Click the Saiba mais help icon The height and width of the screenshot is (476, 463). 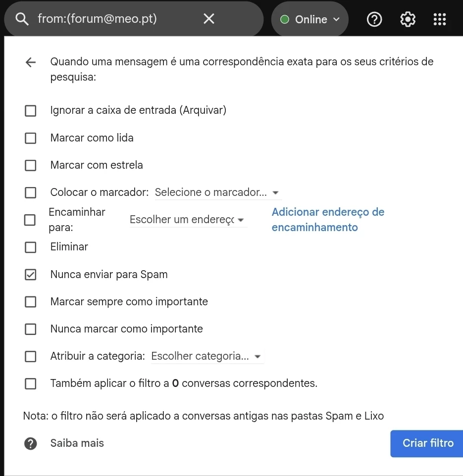point(30,443)
